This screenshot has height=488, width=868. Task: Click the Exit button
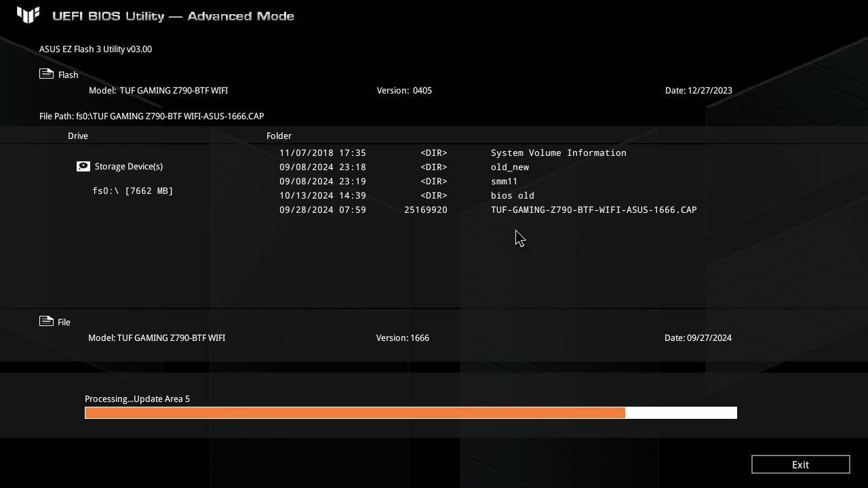tap(800, 464)
